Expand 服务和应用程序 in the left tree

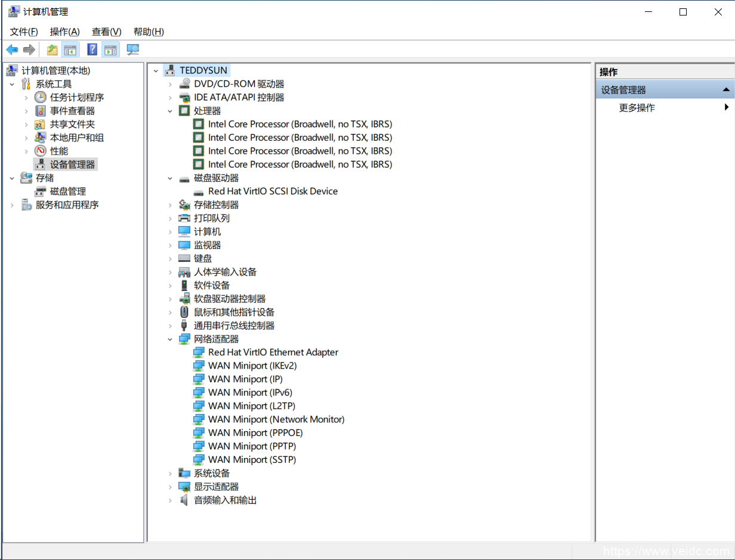[12, 205]
